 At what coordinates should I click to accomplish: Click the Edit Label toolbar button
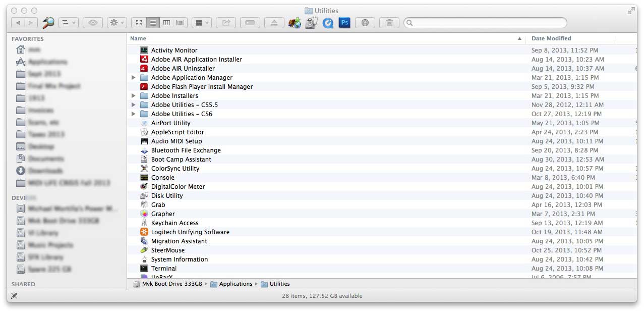tap(250, 23)
